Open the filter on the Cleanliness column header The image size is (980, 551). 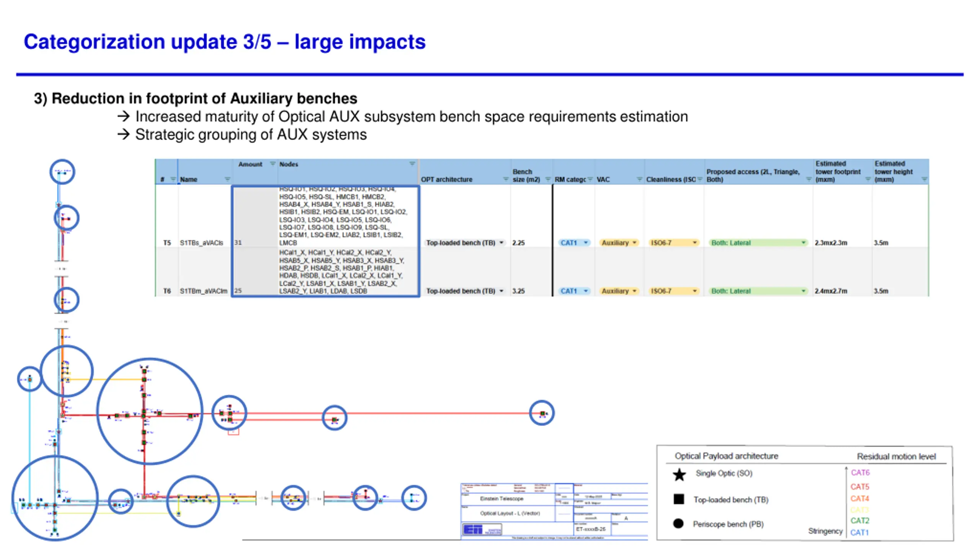700,179
